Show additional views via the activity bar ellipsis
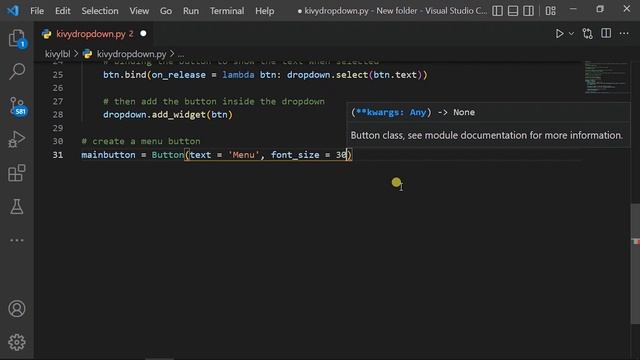Viewport: 640px width, 360px height. click(17, 240)
